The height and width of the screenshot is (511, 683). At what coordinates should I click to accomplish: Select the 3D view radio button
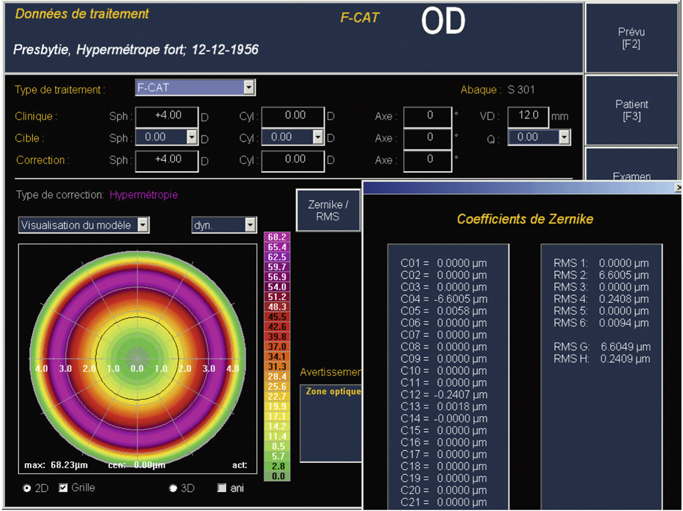[173, 488]
